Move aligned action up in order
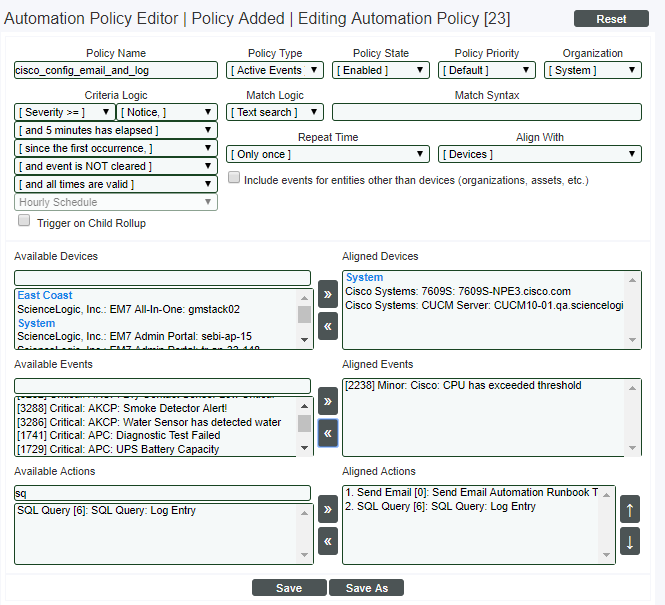This screenshot has width=665, height=605. coord(630,510)
